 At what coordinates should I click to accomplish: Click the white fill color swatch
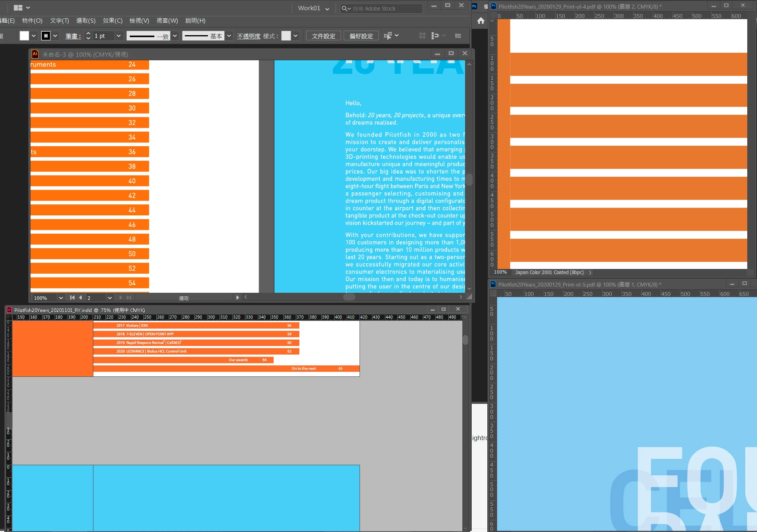[24, 36]
